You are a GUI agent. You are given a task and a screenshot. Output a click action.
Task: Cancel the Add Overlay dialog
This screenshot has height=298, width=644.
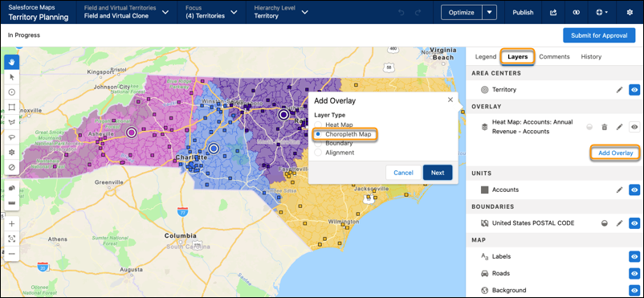click(x=403, y=173)
